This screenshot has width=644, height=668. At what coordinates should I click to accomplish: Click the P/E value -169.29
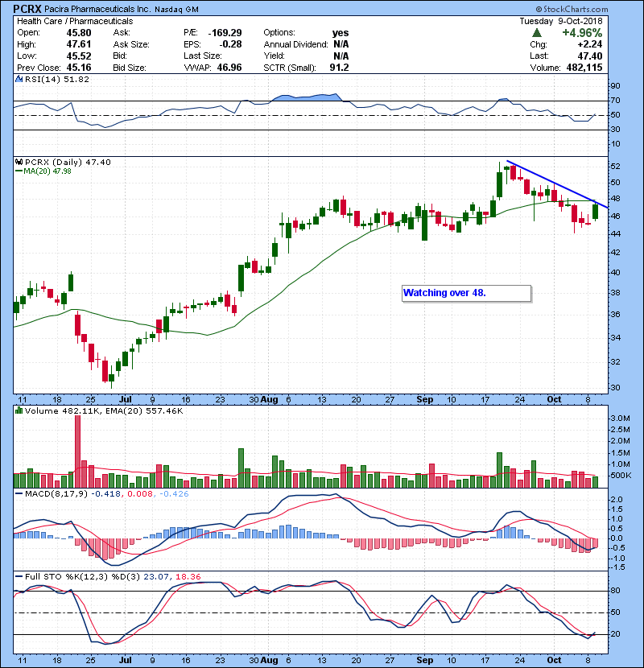click(225, 33)
